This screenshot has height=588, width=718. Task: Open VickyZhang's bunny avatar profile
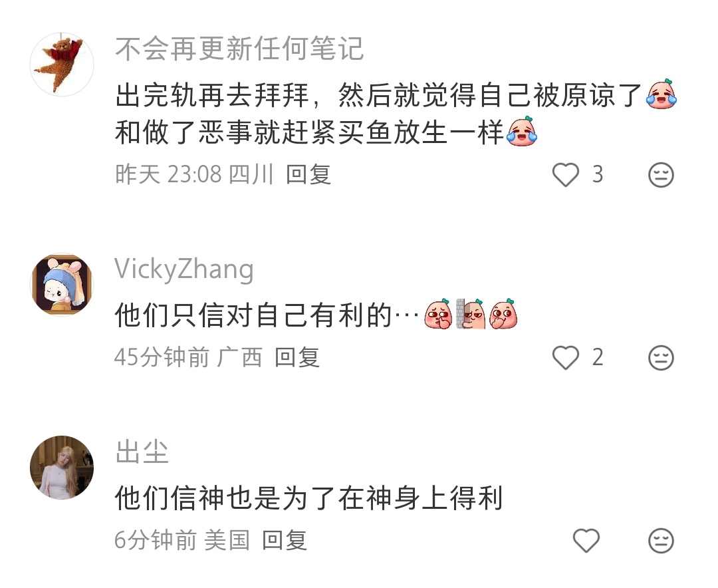tap(62, 285)
